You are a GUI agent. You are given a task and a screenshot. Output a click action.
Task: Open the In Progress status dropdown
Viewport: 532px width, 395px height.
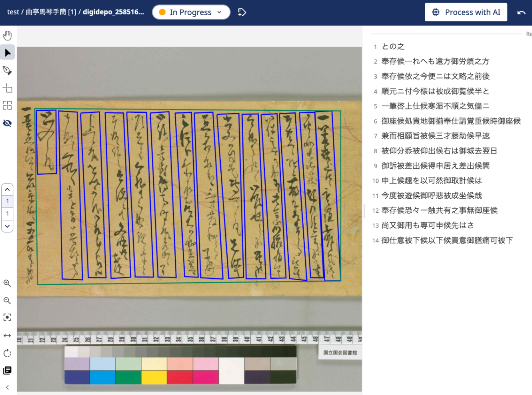[x=191, y=12]
